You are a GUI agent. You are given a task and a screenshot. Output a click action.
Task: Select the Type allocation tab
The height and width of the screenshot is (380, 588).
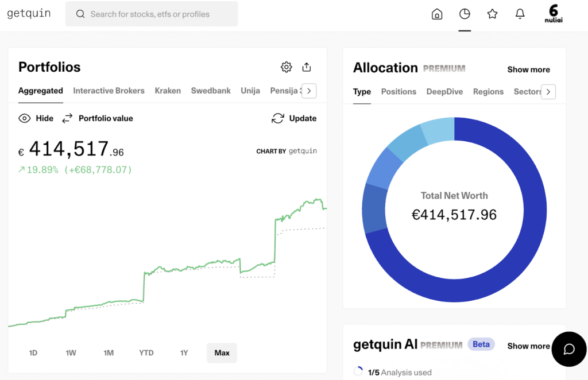pos(362,92)
